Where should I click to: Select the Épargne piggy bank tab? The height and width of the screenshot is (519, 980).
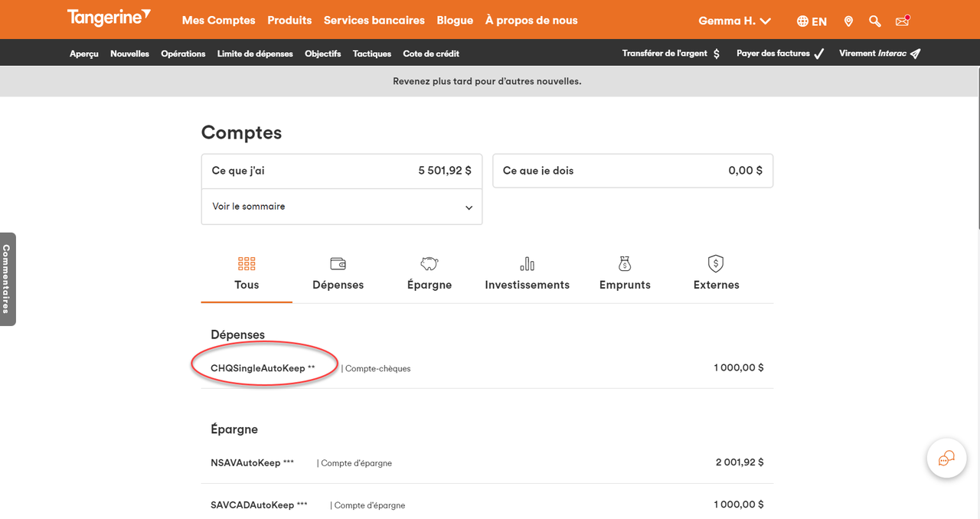[430, 273]
